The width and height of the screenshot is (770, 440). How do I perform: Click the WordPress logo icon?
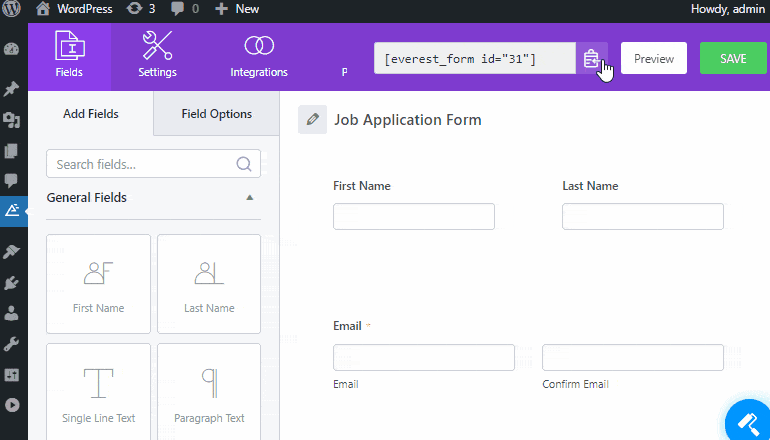pos(11,8)
